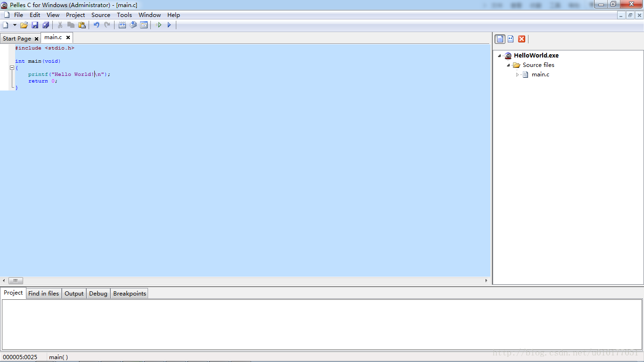Screen dimensions: 644x362
Task: Select HelloWorld.exe in the project tree
Action: pyautogui.click(x=536, y=56)
